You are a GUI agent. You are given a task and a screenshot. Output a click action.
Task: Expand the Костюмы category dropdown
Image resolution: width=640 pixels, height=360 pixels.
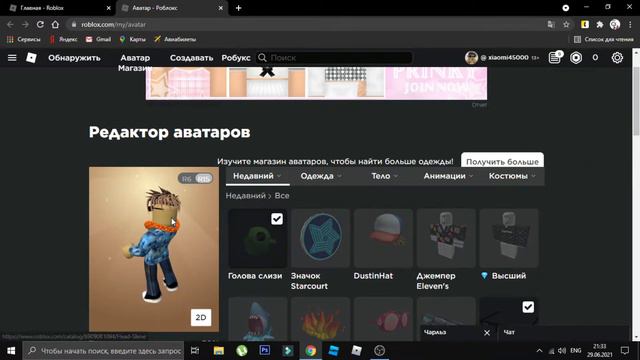512,176
